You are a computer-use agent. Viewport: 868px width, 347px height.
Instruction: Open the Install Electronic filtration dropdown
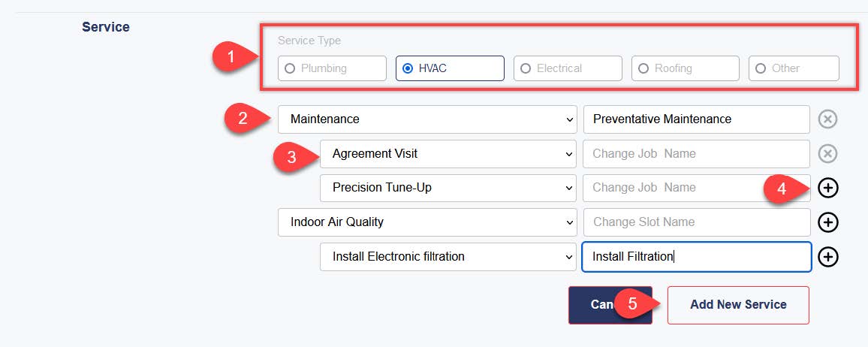448,257
